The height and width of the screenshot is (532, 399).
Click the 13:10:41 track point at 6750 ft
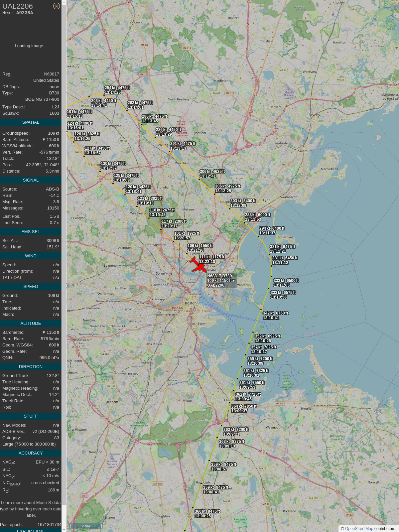click(x=261, y=309)
